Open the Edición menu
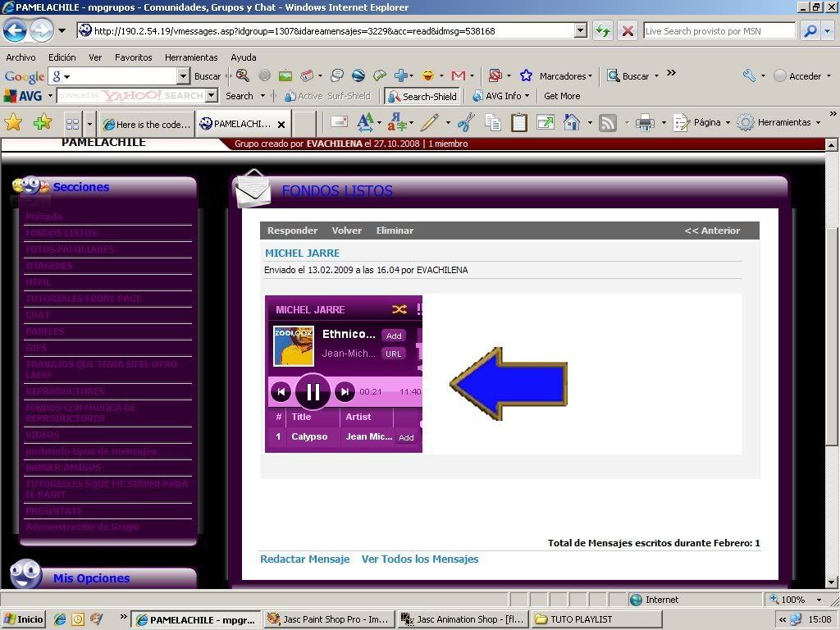840x630 pixels. [62, 57]
